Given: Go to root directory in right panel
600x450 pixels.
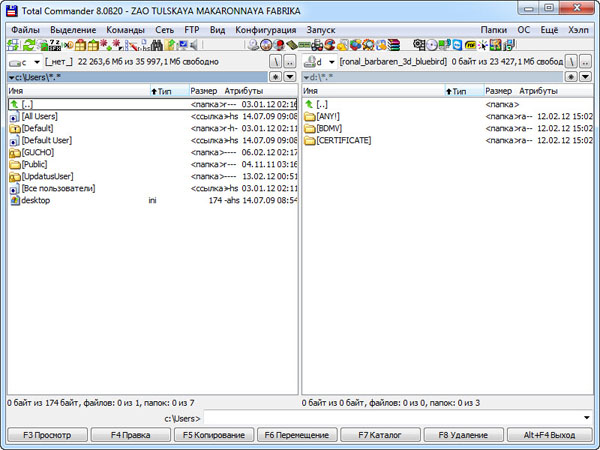Looking at the screenshot, I should click(570, 62).
